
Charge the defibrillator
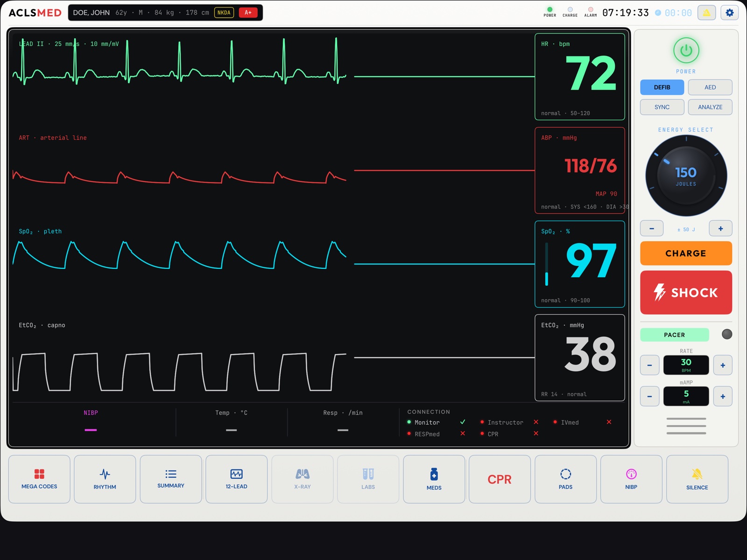(686, 253)
